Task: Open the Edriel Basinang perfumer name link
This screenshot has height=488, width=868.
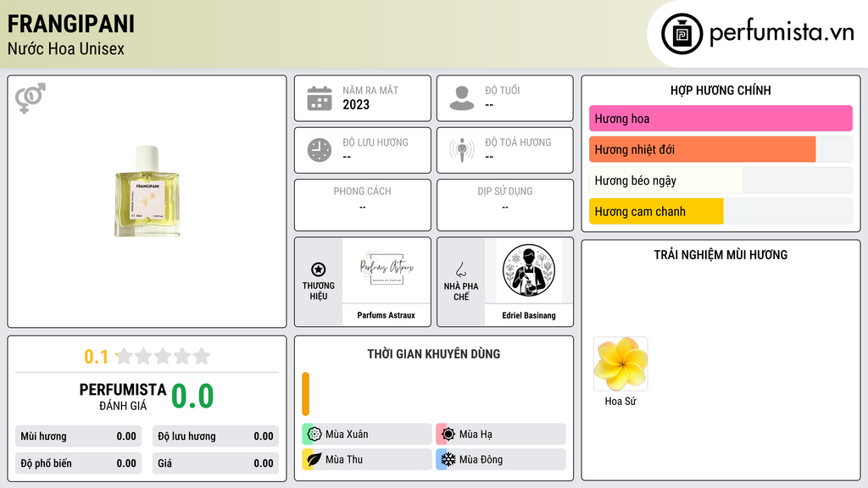Action: (x=529, y=315)
